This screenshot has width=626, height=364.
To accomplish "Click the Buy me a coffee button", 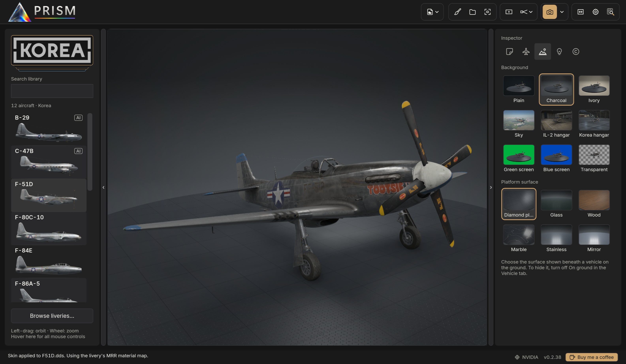I will point(592,357).
